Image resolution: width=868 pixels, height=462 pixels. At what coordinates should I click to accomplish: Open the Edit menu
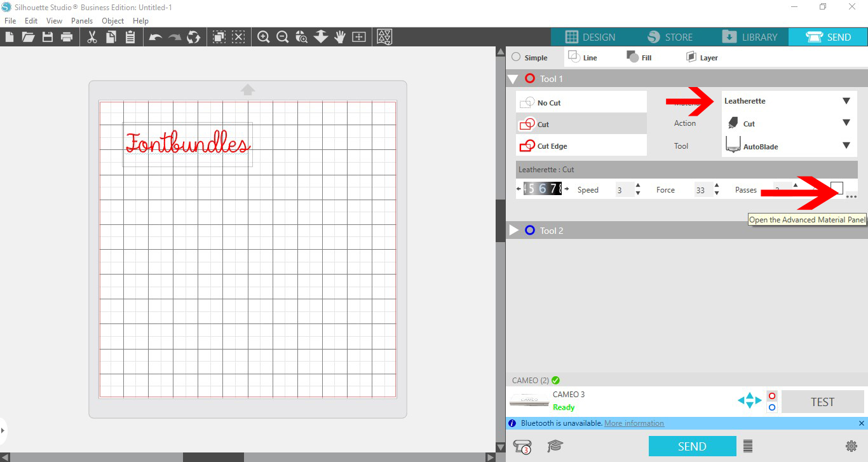point(31,20)
